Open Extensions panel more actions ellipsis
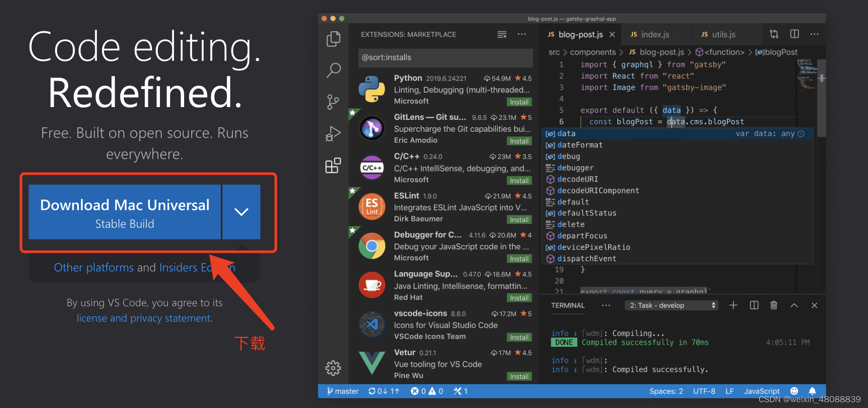The image size is (868, 408). 522,34
